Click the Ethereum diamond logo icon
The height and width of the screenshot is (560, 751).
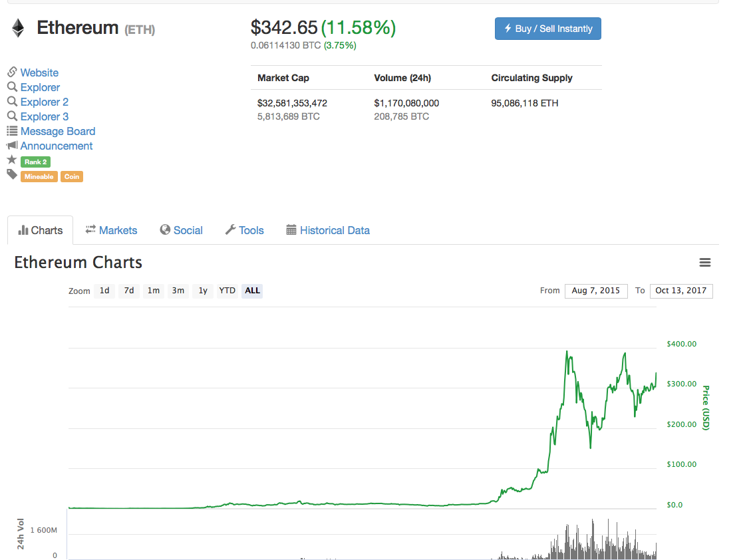click(17, 27)
